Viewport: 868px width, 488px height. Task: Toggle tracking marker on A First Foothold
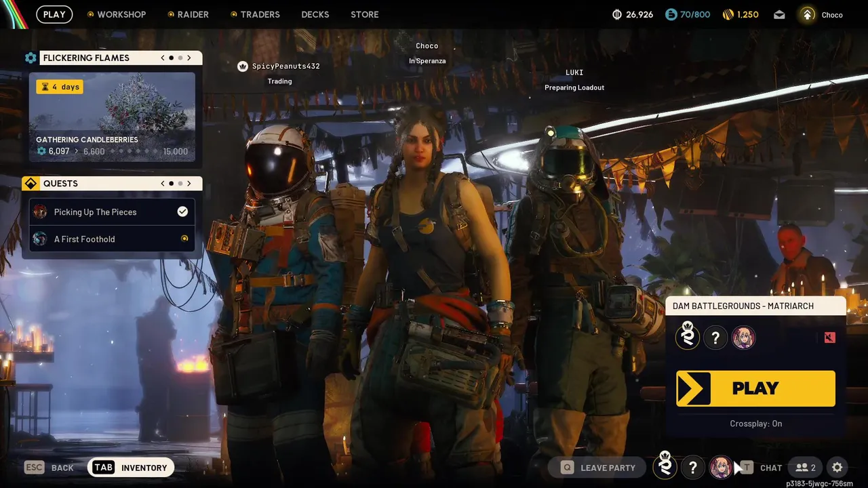tap(184, 239)
